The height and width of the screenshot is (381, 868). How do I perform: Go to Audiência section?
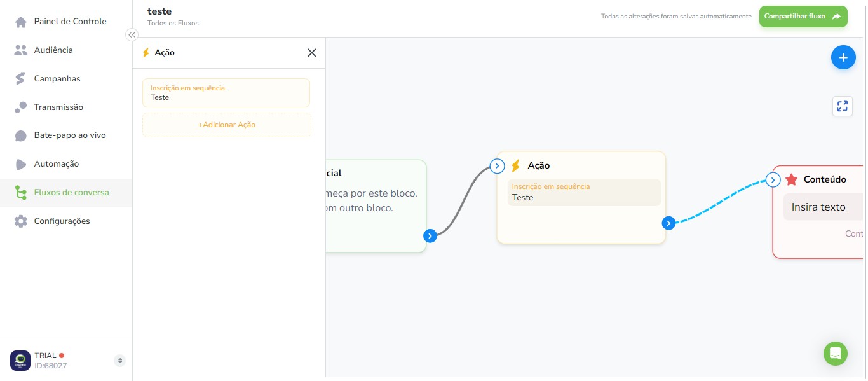tap(66, 50)
